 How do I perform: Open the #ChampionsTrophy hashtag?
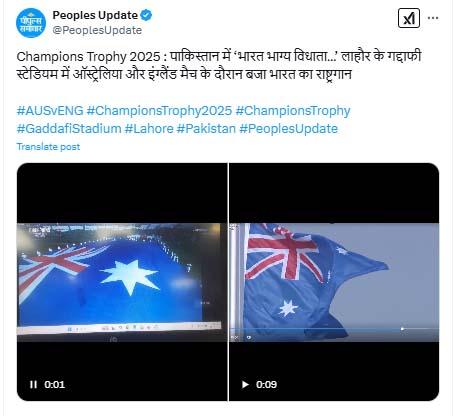[x=293, y=110]
